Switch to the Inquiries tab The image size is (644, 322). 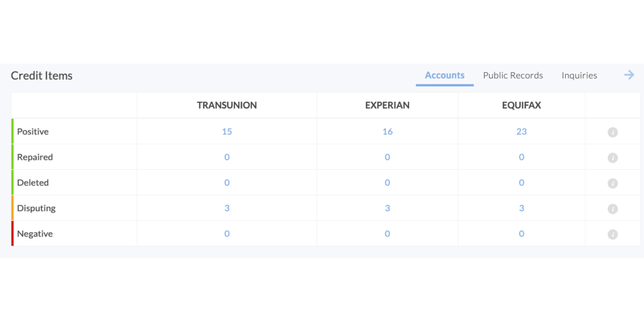coord(579,75)
